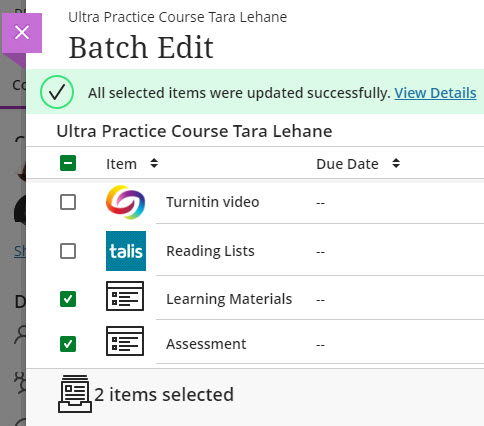Screen dimensions: 484x426
Task: Click the Due Date column header
Action: pyautogui.click(x=347, y=164)
